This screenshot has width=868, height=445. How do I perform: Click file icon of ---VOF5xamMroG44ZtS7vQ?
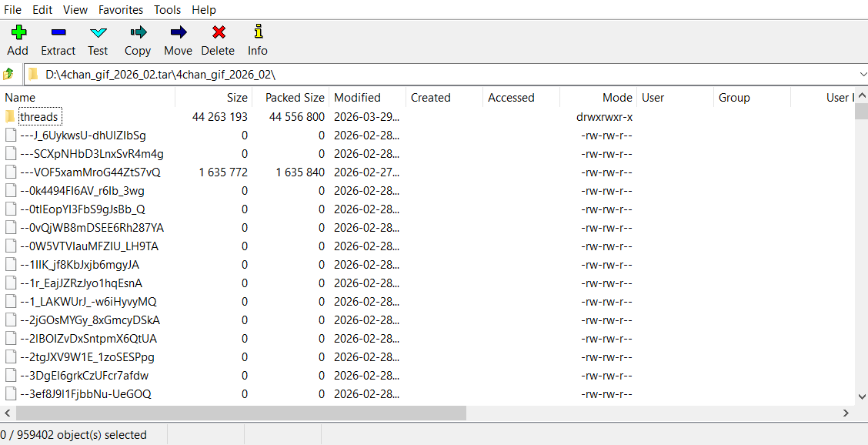click(x=11, y=172)
